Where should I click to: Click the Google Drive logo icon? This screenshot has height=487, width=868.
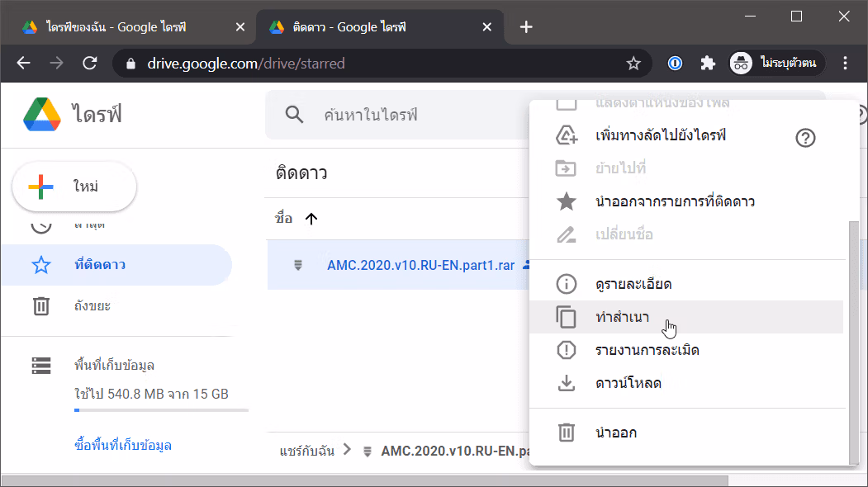pyautogui.click(x=42, y=115)
